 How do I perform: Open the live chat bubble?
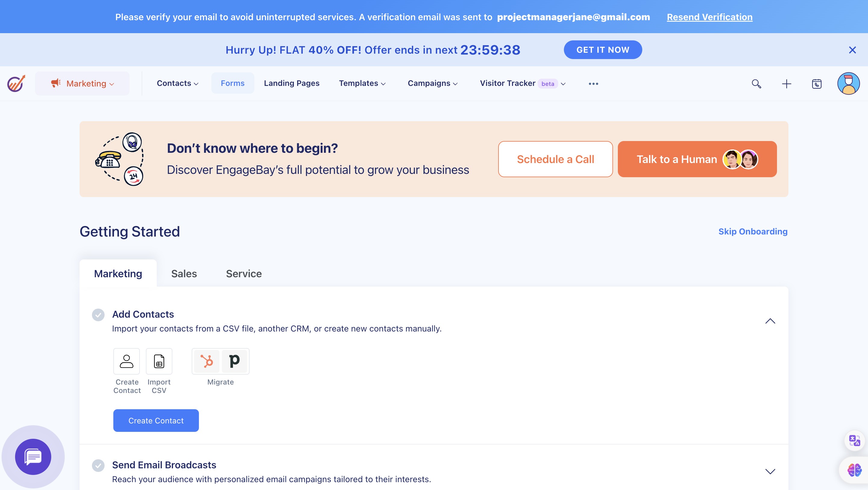tap(33, 457)
